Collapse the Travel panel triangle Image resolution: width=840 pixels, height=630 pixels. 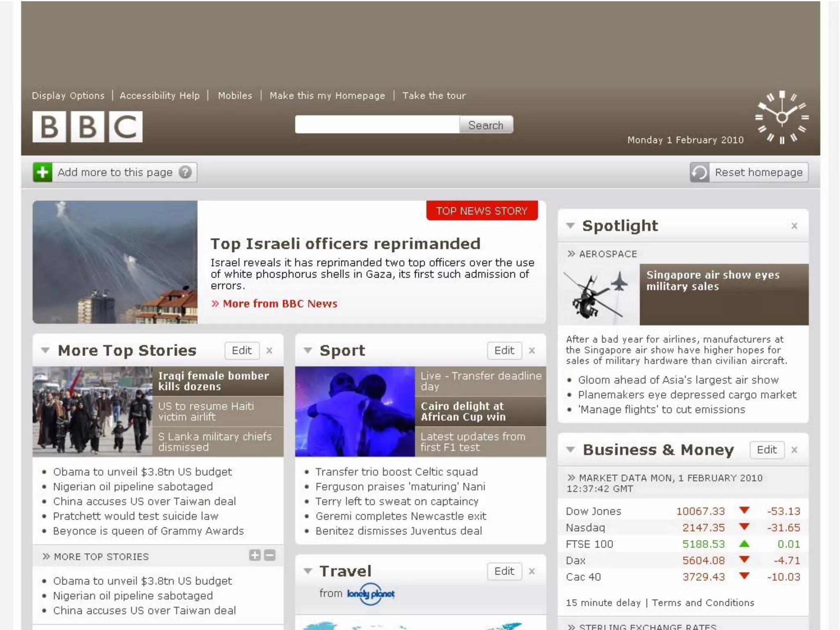click(308, 571)
